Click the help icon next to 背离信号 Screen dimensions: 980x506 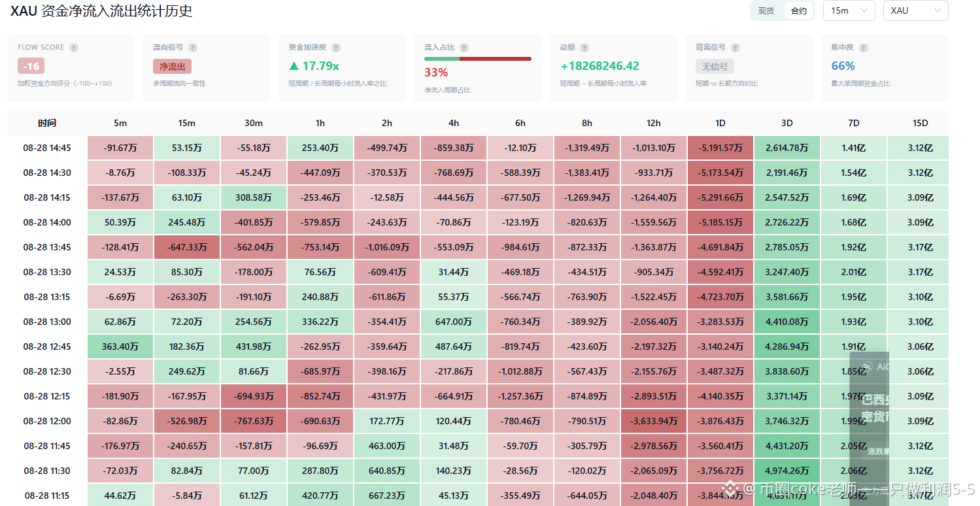[x=735, y=48]
